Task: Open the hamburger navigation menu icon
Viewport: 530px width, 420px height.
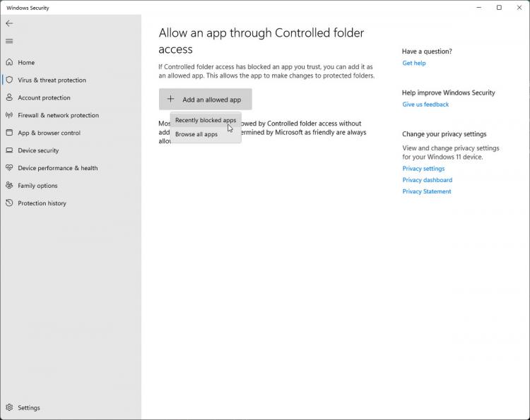Action: tap(9, 41)
